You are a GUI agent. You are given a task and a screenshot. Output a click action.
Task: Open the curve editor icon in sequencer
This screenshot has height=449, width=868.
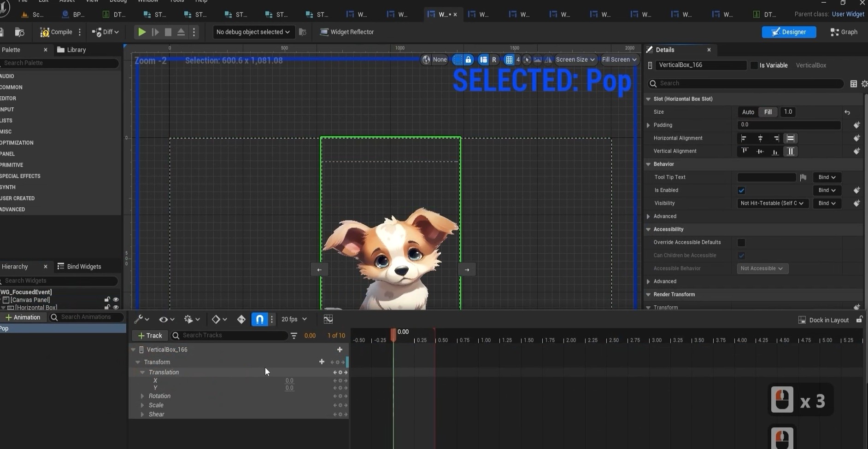(328, 319)
